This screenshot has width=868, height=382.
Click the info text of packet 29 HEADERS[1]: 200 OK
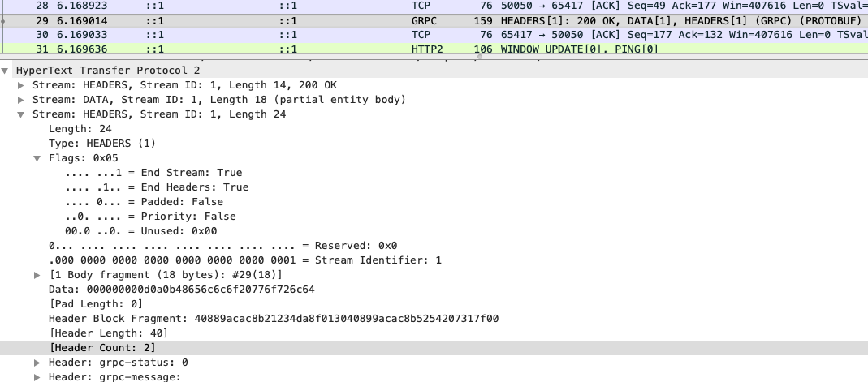[x=681, y=21]
